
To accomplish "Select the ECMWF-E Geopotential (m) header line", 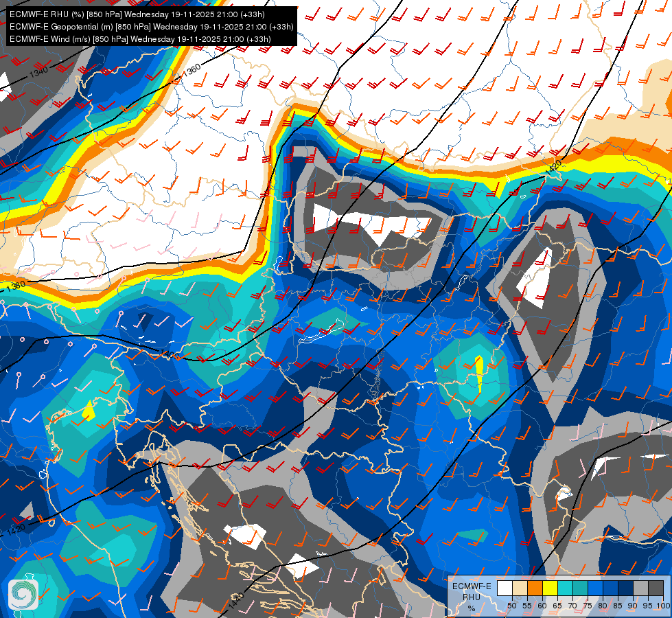I will (x=151, y=27).
